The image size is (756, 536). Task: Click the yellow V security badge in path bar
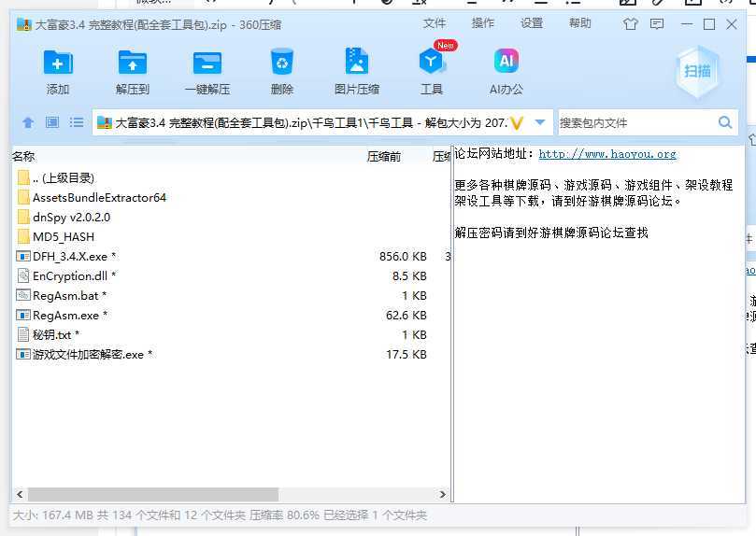(517, 123)
